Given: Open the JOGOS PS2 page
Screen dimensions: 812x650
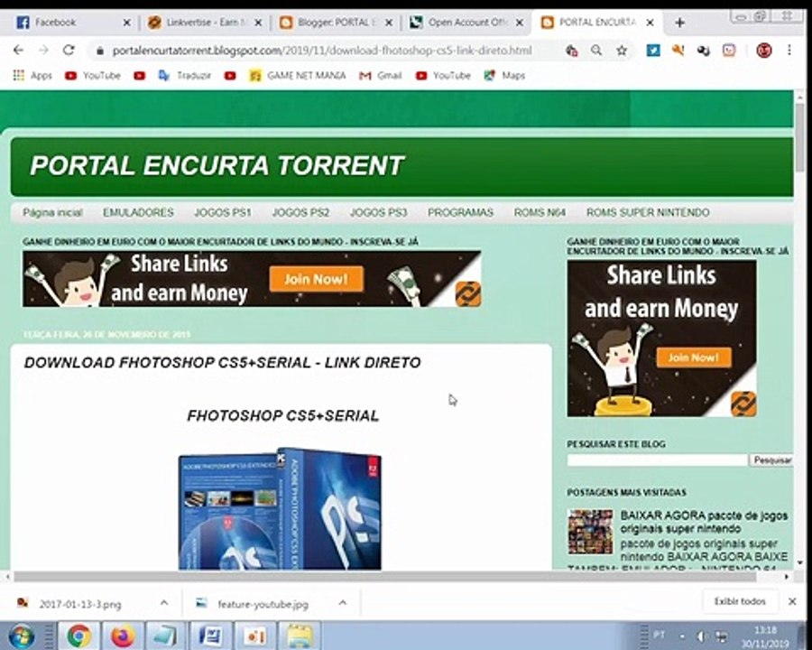Looking at the screenshot, I should pos(300,212).
